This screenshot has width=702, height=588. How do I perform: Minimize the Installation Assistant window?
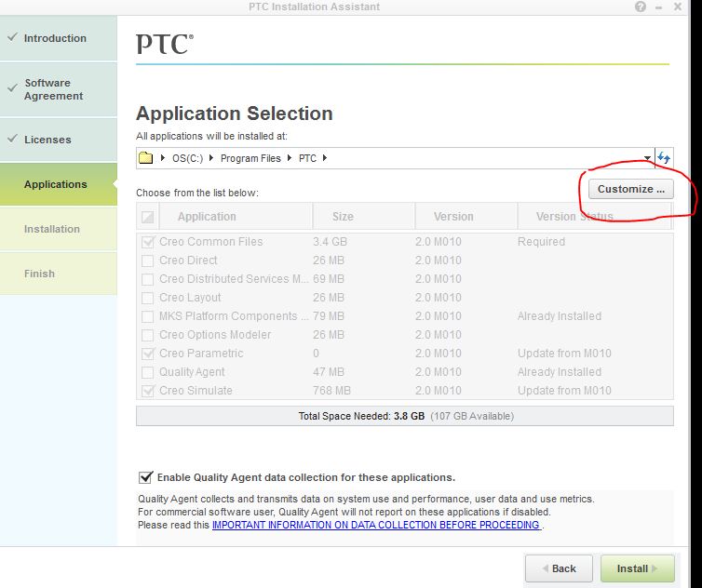[x=658, y=7]
